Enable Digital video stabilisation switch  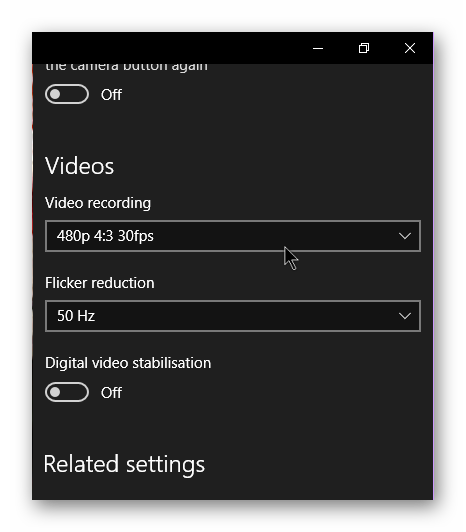click(67, 392)
